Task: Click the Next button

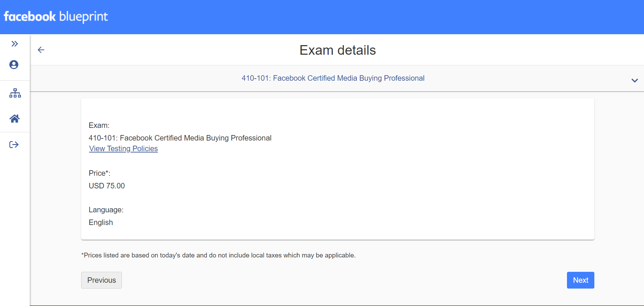Action: (x=580, y=280)
